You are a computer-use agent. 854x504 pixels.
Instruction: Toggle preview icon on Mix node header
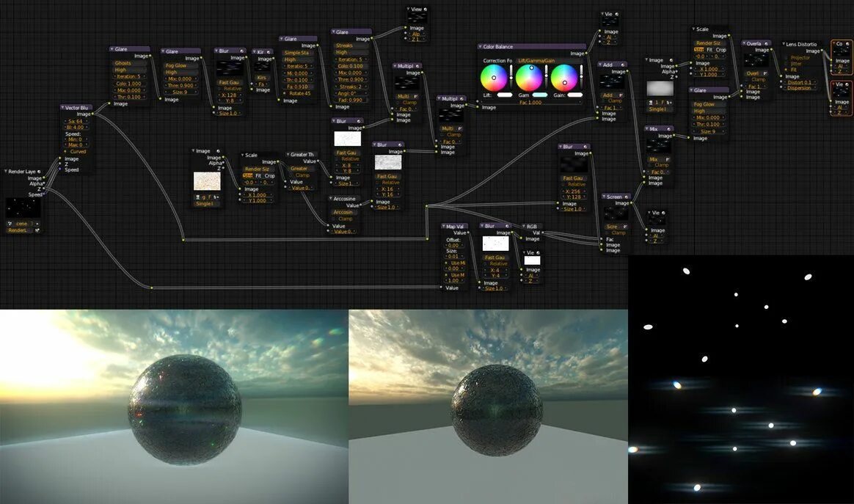click(669, 129)
